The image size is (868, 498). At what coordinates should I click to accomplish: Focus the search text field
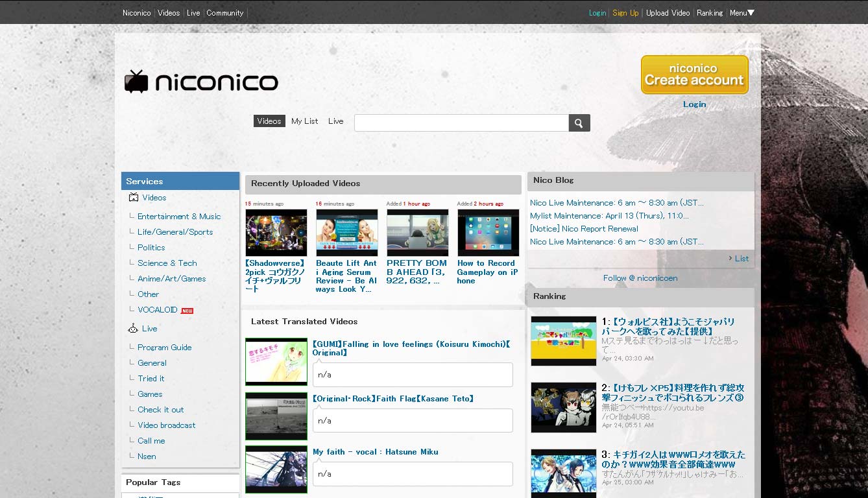point(461,123)
